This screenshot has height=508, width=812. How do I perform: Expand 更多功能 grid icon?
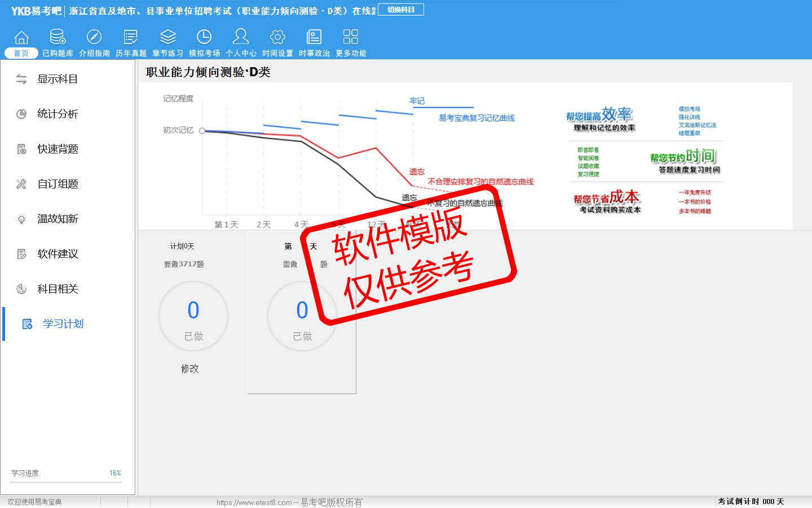[x=351, y=38]
